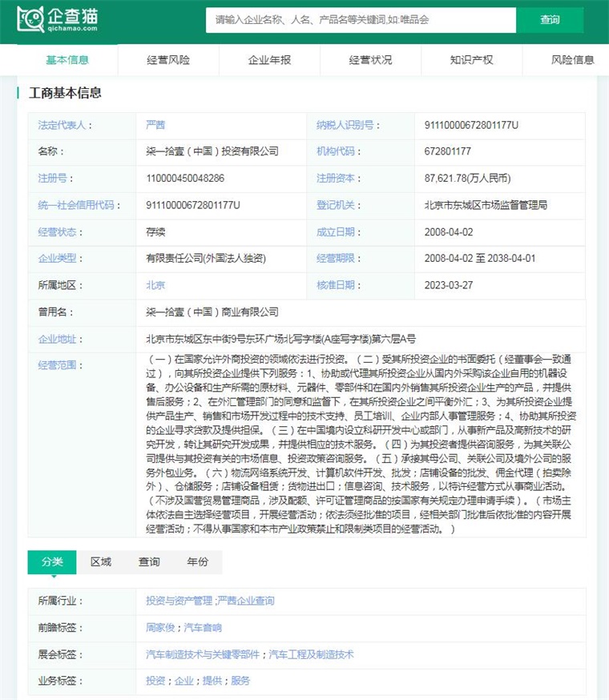Go to the 经营状况 navigation tab
The width and height of the screenshot is (609, 700).
click(370, 60)
